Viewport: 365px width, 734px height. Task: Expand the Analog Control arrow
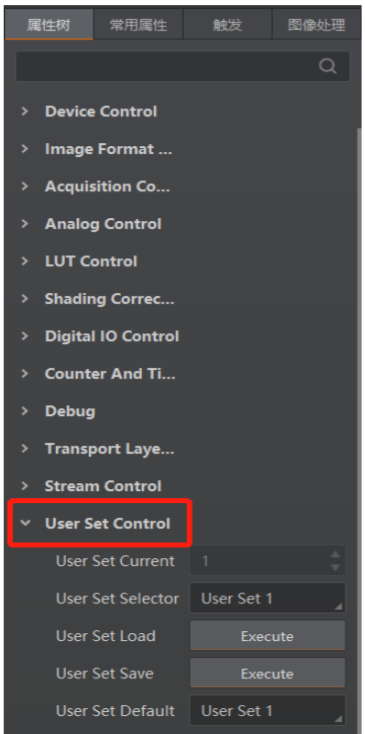(x=25, y=224)
